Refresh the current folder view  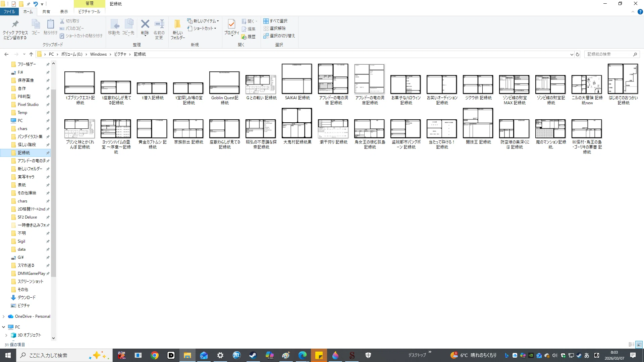578,54
